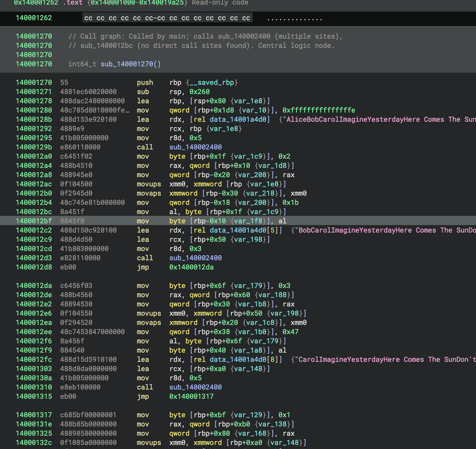Image resolution: width=476 pixels, height=449 pixels.
Task: Click sub_1400012bc in the call graph comment
Action: point(106,46)
